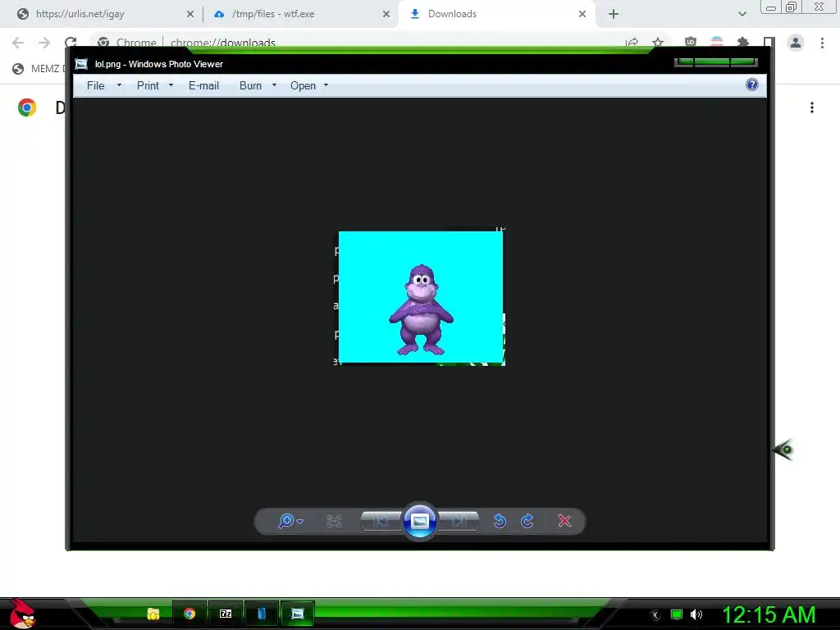This screenshot has height=630, width=840.
Task: Rotate the image counterclockwise
Action: tap(500, 521)
